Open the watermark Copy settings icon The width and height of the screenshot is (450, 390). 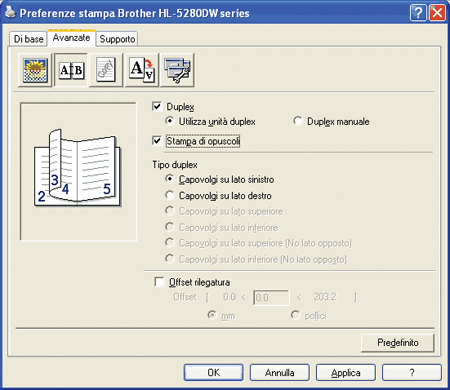coord(106,70)
